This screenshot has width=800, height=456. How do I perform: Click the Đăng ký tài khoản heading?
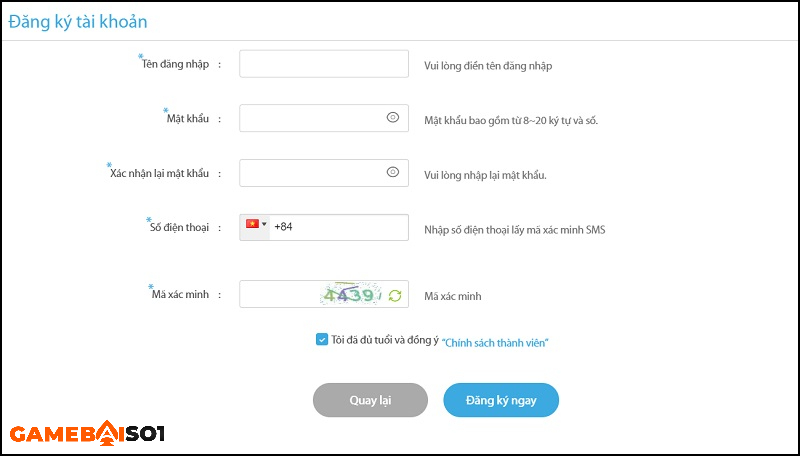(78, 22)
